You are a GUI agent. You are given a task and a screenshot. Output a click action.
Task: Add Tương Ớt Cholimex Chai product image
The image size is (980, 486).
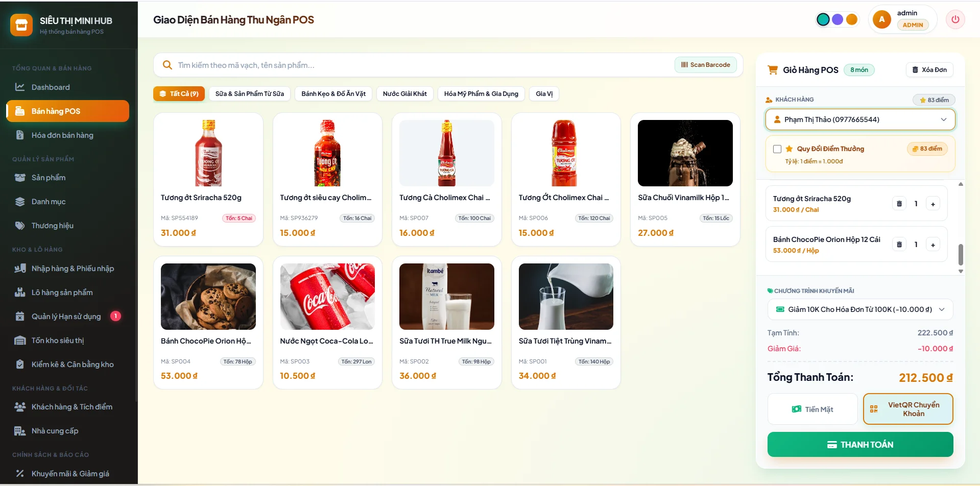566,153
